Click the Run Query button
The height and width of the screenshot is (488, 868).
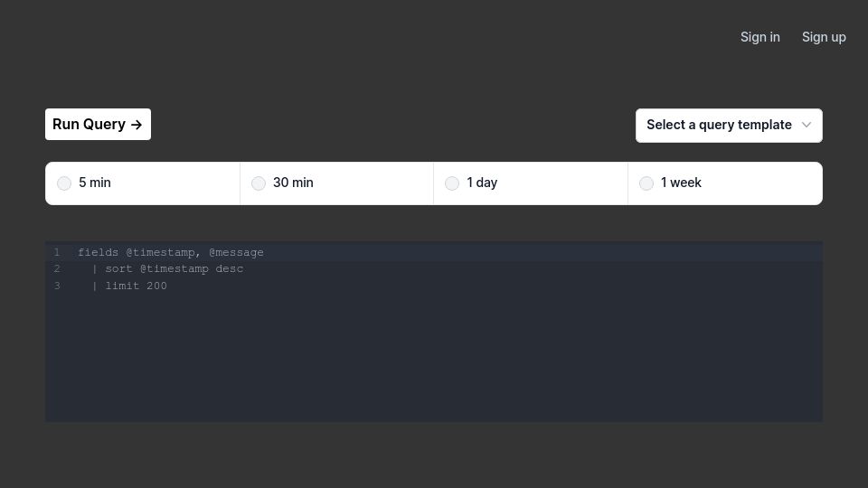coord(98,125)
